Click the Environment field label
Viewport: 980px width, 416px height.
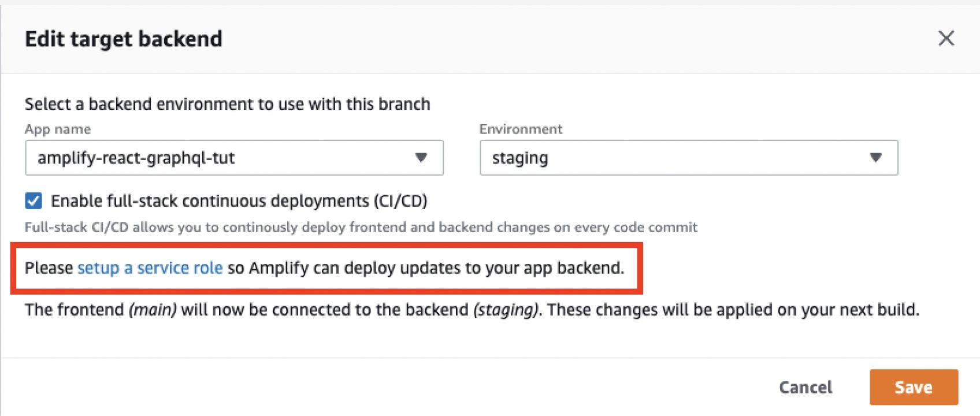click(x=521, y=129)
